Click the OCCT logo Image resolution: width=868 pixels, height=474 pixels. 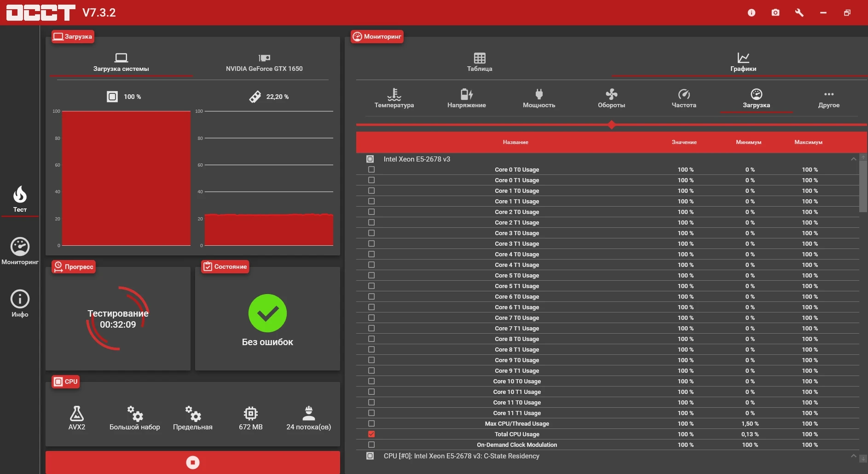coord(41,12)
